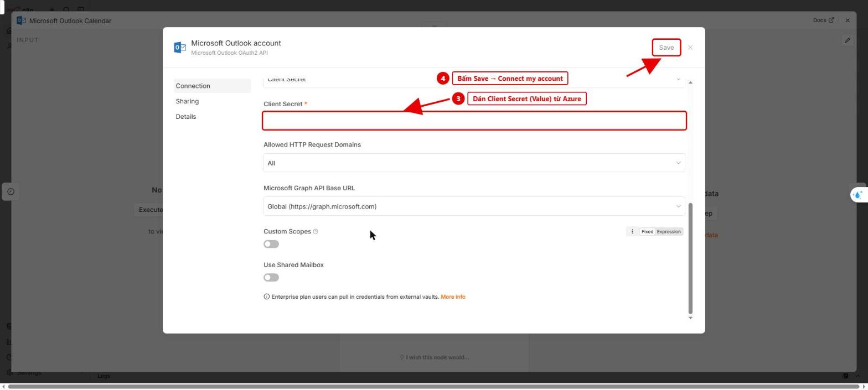868x390 pixels.
Task: Expand the partially hidden top dropdown chevron
Action: pos(678,79)
